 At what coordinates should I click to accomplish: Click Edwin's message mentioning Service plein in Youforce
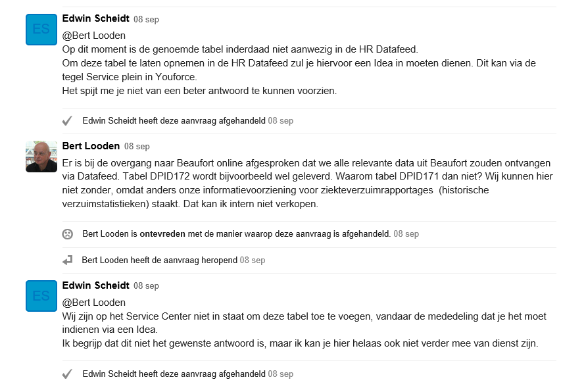299,70
